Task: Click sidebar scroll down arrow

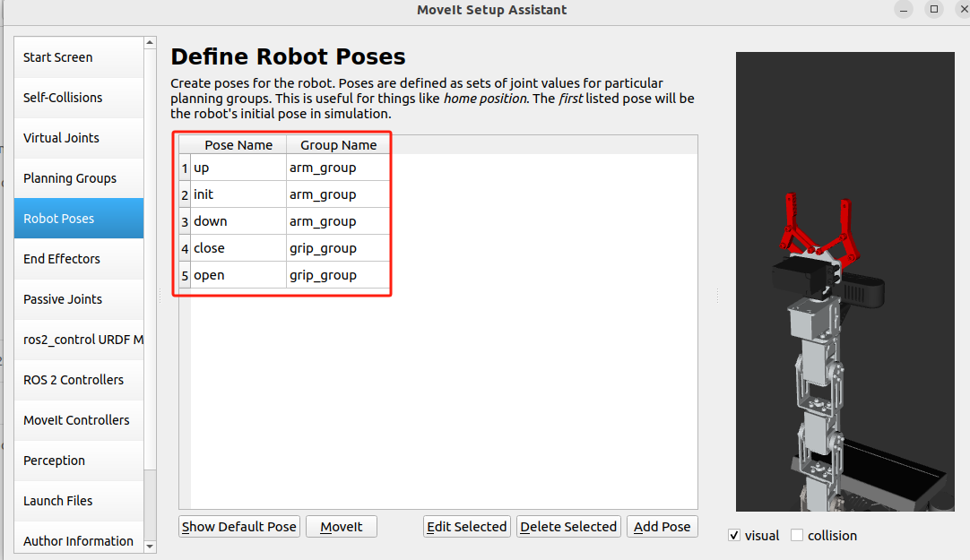Action: point(150,547)
